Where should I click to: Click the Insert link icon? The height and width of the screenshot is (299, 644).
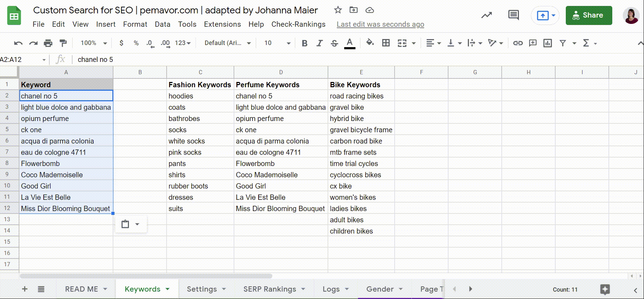pos(518,43)
